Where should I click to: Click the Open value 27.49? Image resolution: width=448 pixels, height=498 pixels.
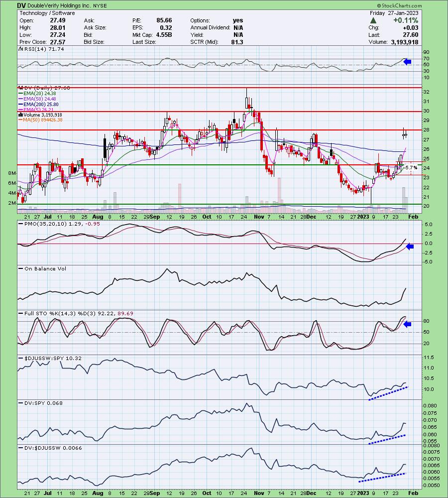[x=57, y=20]
